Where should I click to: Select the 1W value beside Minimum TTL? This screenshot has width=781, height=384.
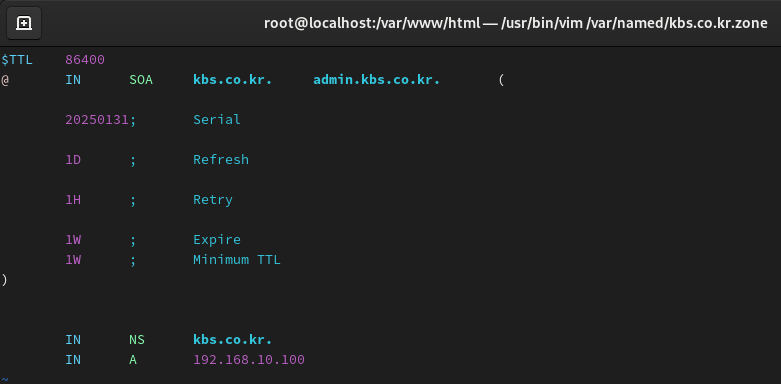[x=73, y=259]
